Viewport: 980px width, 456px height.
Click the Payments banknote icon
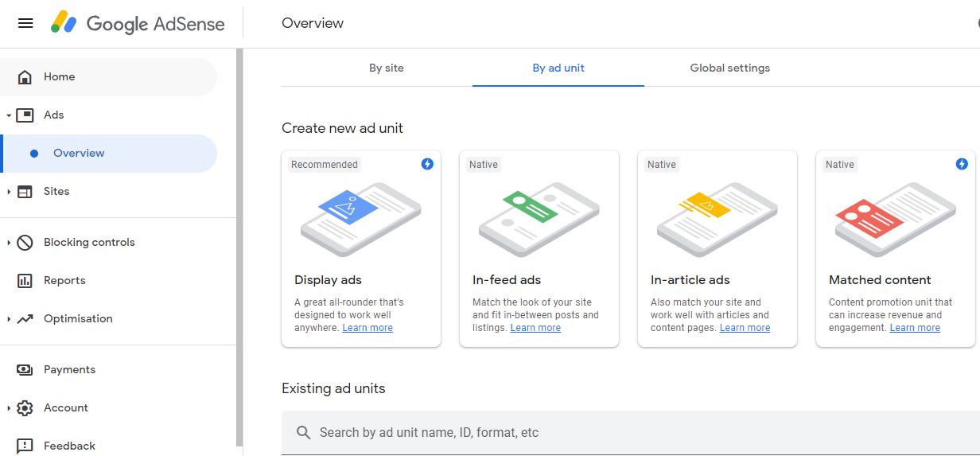pos(25,370)
